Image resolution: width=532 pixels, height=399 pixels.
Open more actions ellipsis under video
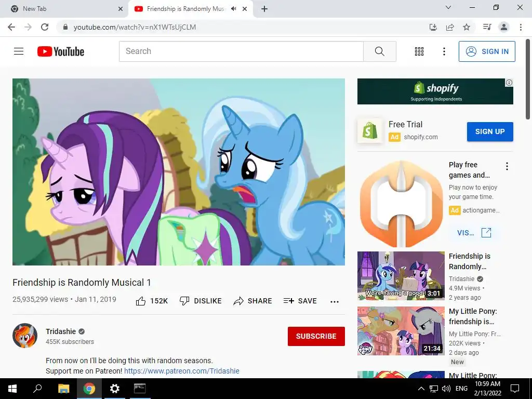(x=335, y=302)
